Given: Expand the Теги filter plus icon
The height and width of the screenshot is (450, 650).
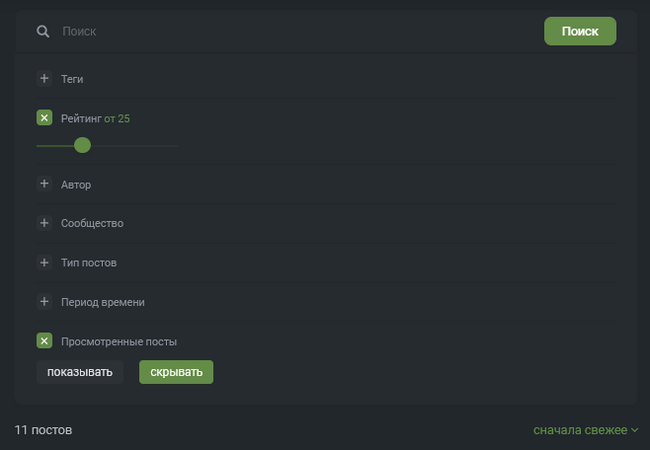Looking at the screenshot, I should click(44, 78).
